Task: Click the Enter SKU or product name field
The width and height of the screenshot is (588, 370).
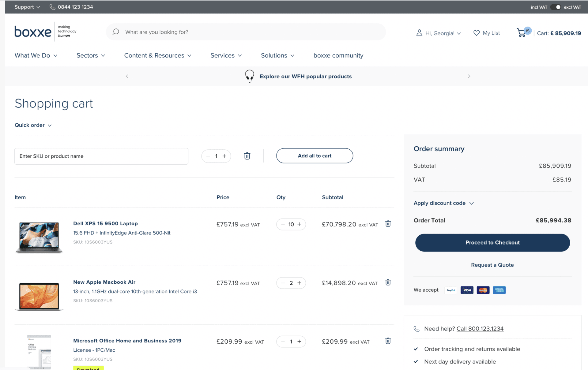Action: point(101,156)
